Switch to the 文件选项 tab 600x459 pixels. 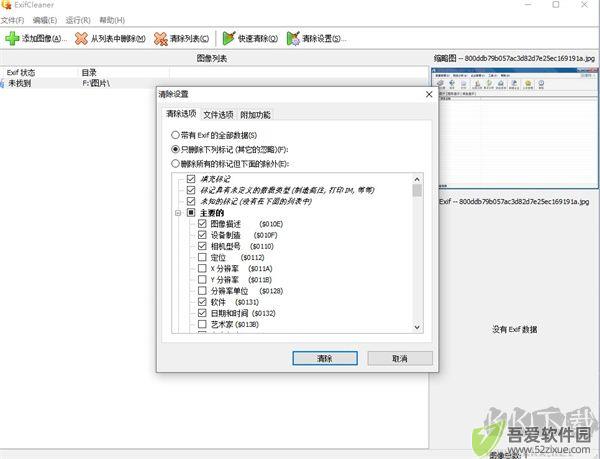coord(218,114)
